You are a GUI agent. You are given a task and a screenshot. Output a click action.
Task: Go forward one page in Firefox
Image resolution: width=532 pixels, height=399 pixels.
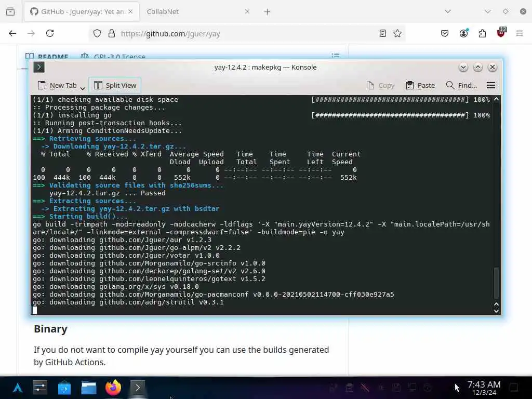tap(31, 33)
